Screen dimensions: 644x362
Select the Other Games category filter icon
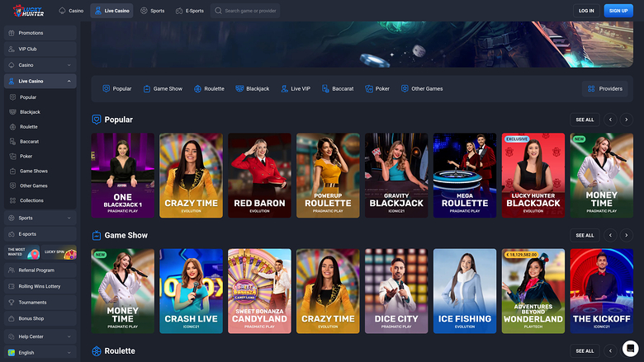pos(405,88)
